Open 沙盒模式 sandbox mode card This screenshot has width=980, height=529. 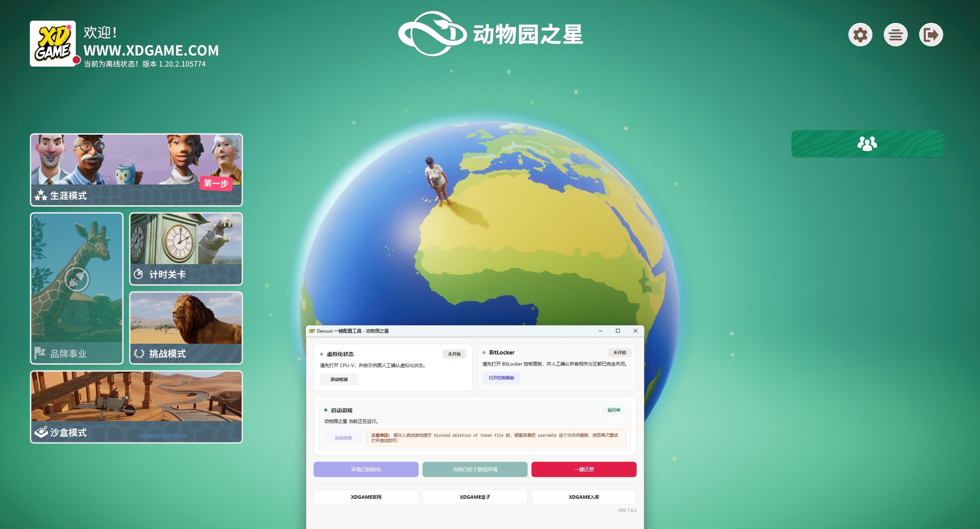point(136,407)
